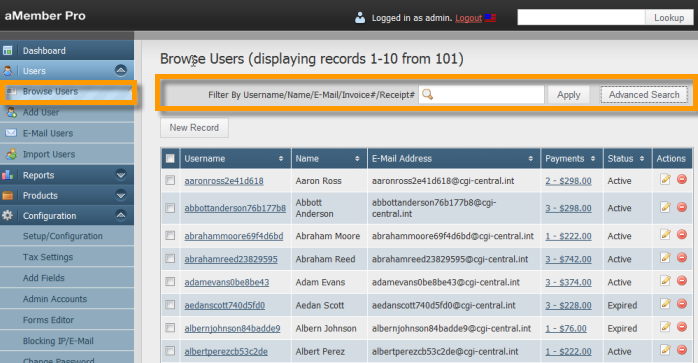This screenshot has height=363, width=698.
Task: Click the Products box icon
Action: (x=8, y=195)
